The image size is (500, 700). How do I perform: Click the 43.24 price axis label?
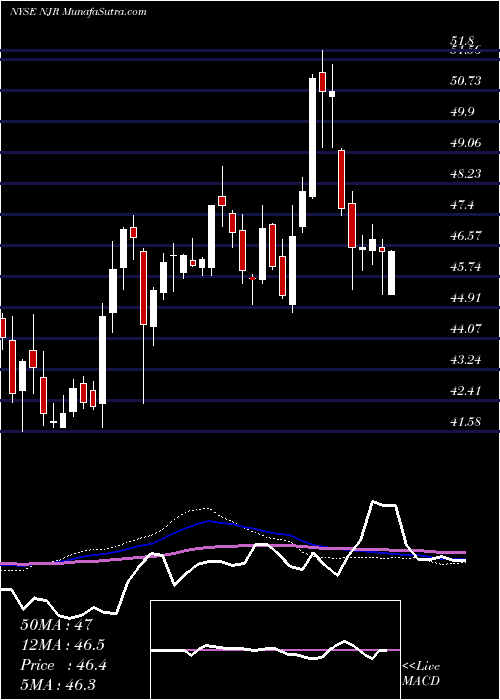tap(466, 360)
